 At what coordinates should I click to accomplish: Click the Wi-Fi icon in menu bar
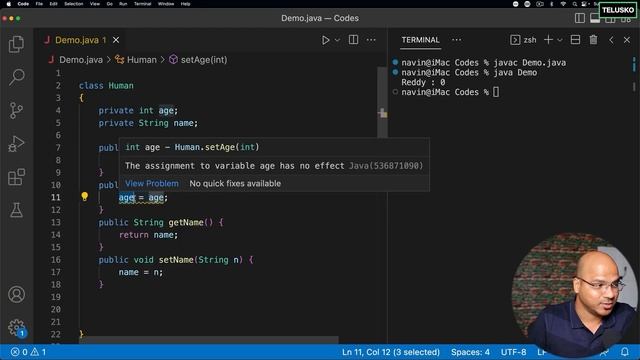(563, 4)
